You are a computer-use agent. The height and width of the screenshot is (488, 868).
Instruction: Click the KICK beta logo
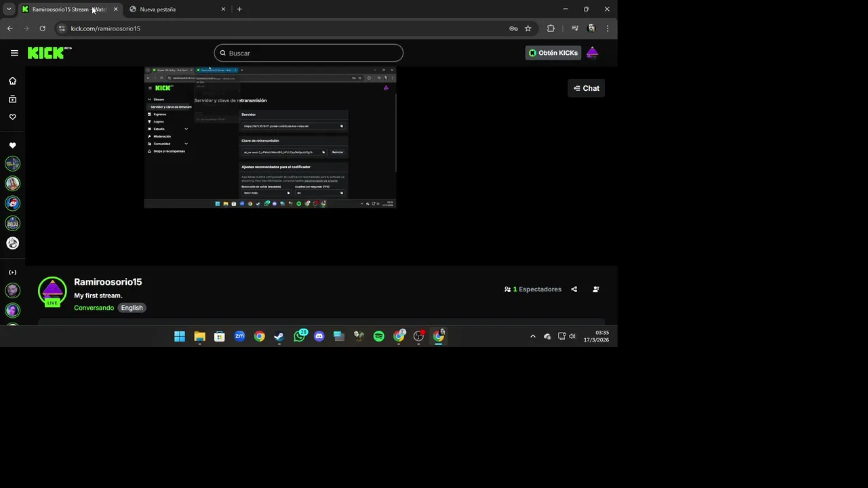[x=50, y=53]
